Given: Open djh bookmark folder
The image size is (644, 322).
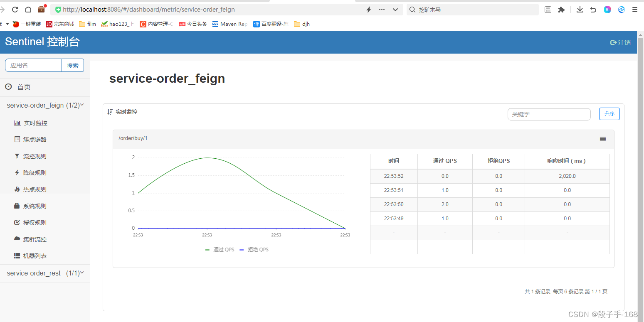Looking at the screenshot, I should pyautogui.click(x=302, y=24).
